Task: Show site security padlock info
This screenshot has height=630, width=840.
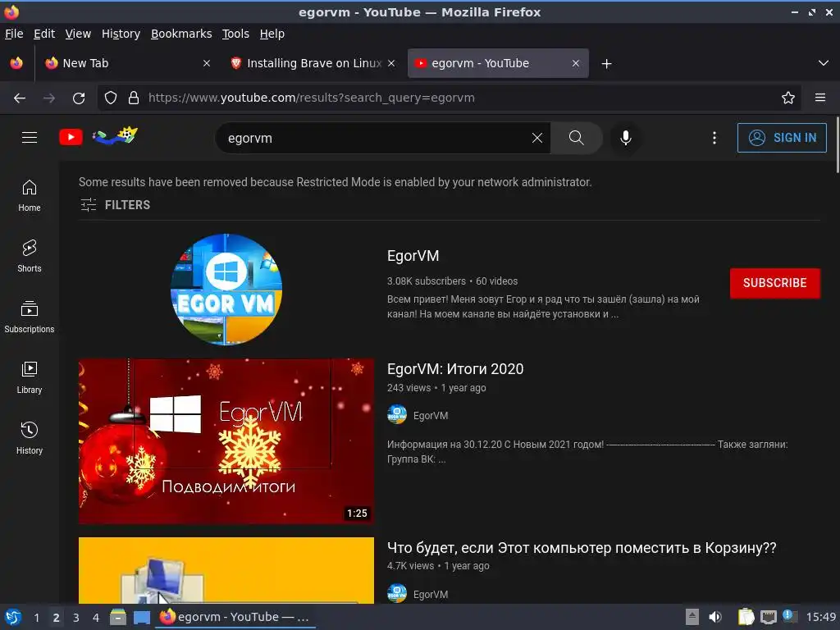Action: click(x=134, y=98)
